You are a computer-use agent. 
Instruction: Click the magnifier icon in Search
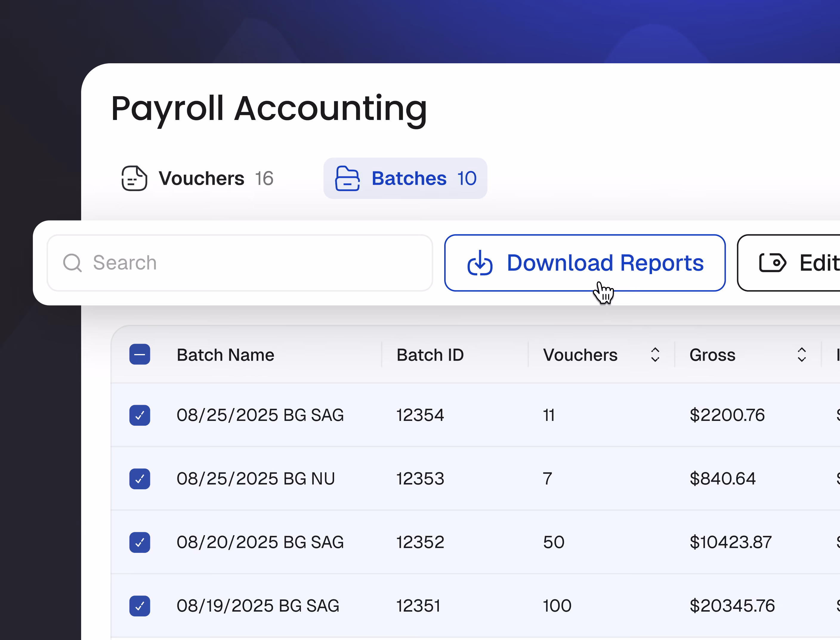point(72,263)
